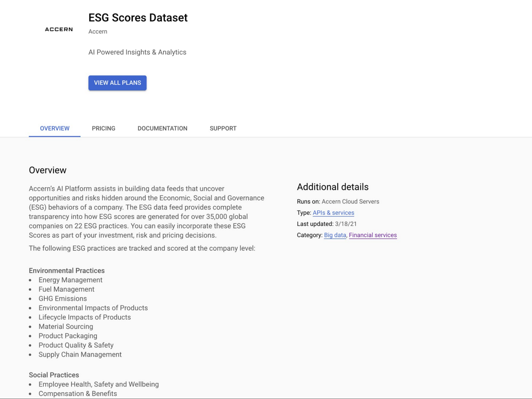The width and height of the screenshot is (532, 399).
Task: Click the GHG Emissions list item
Action: click(x=63, y=299)
